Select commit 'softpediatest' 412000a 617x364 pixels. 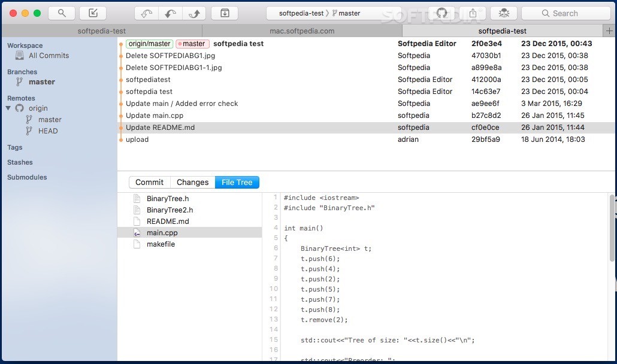367,80
